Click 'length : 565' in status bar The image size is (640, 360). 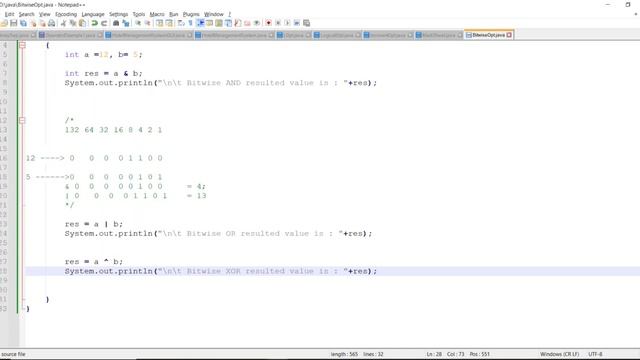(x=344, y=354)
